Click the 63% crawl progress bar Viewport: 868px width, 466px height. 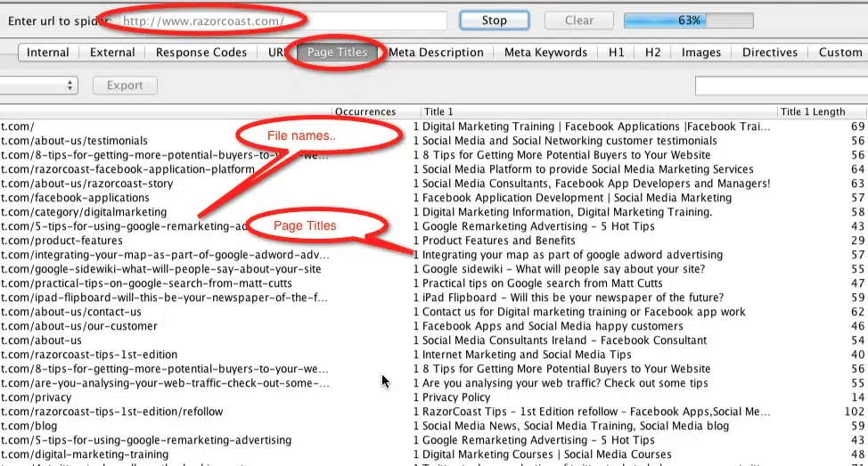click(687, 20)
